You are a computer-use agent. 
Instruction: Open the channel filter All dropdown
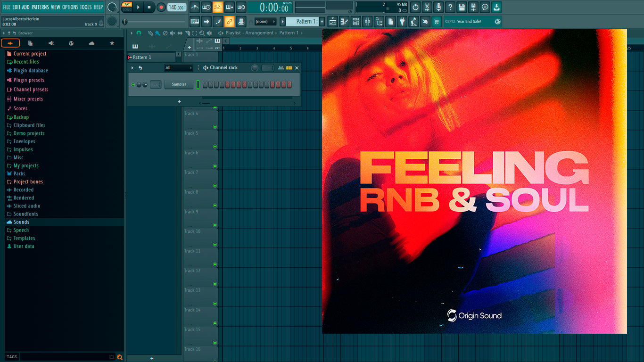[x=179, y=68]
